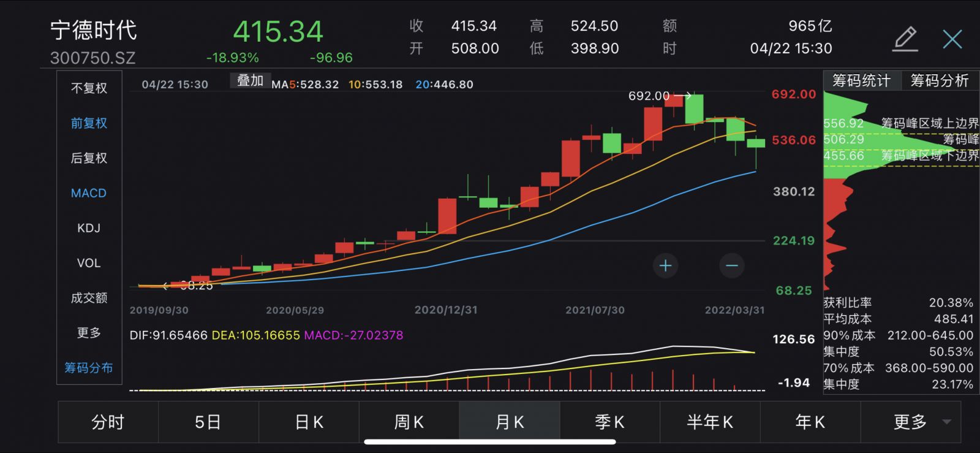Switch indicator to VOL
This screenshot has width=980, height=453.
click(89, 263)
